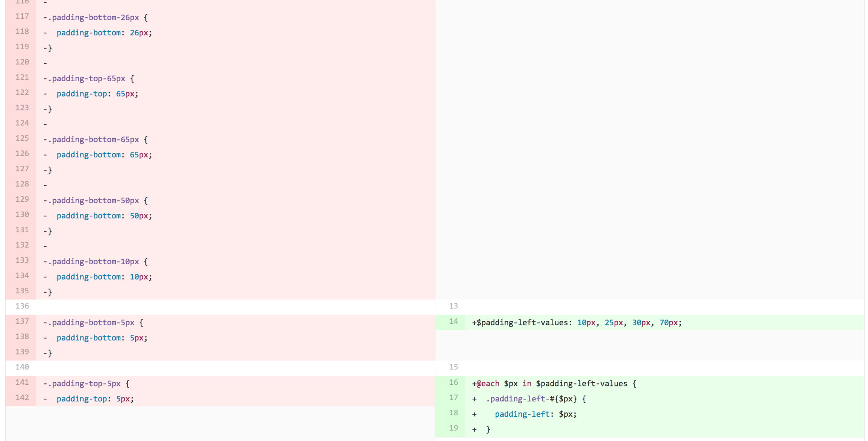This screenshot has width=868, height=441.
Task: Click added line number 16
Action: point(453,383)
